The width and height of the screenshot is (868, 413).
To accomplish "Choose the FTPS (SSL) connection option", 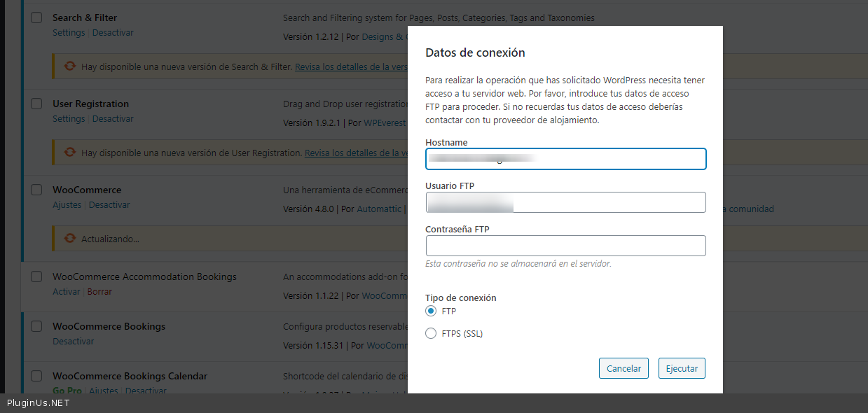I will (x=431, y=333).
